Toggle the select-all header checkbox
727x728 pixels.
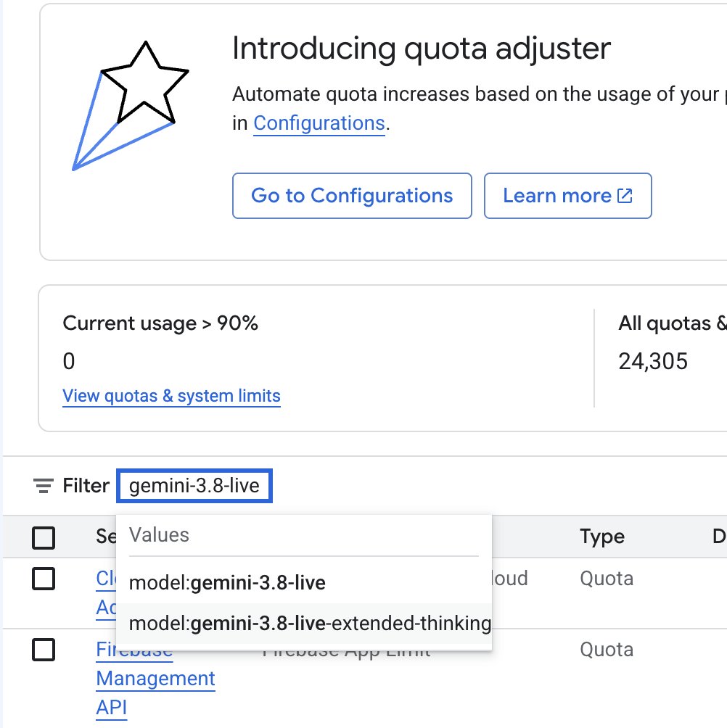(x=44, y=537)
